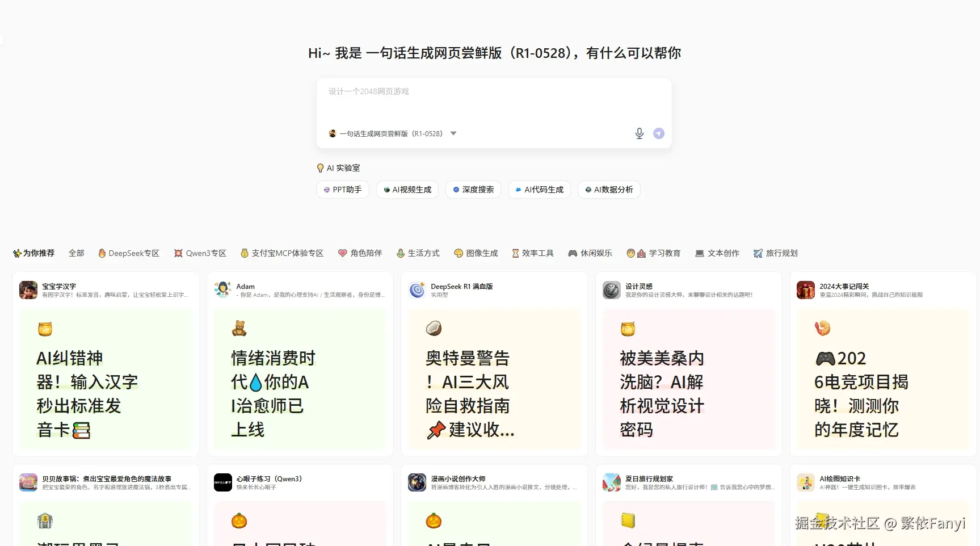Click the microphone icon for voice input

click(639, 133)
